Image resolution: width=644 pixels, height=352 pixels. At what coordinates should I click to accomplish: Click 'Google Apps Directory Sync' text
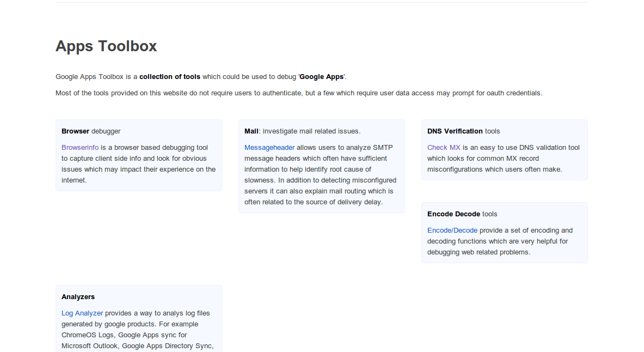pos(167,346)
